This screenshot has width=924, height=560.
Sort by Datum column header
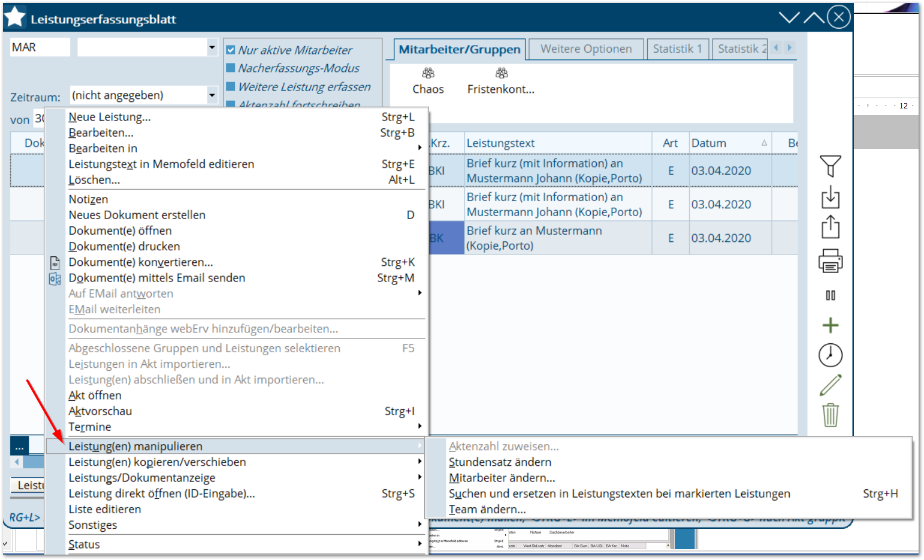coord(730,143)
